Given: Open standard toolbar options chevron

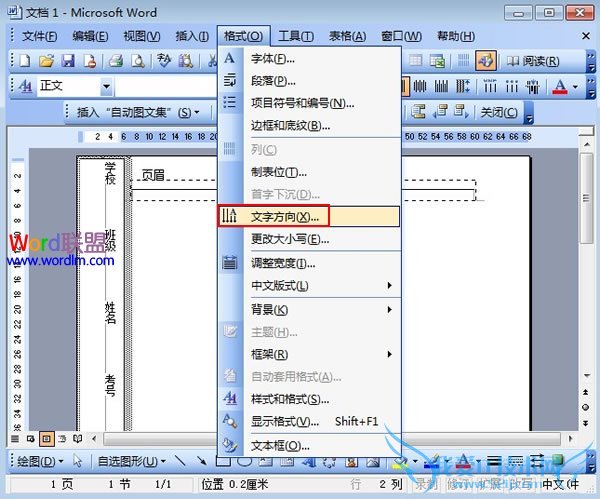Looking at the screenshot, I should point(591,61).
